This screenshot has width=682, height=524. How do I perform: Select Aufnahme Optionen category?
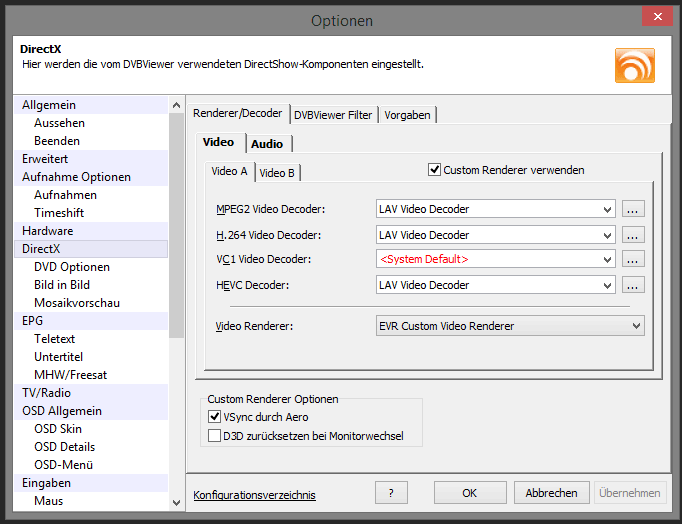point(91,177)
